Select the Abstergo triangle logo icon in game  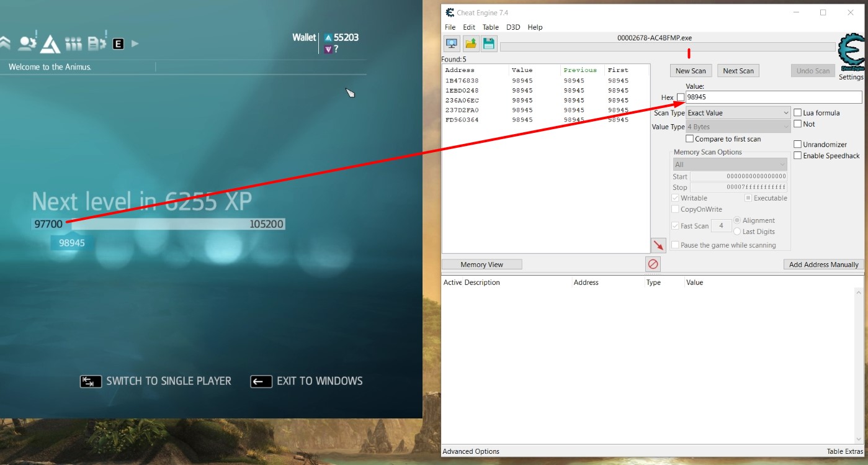coord(50,43)
